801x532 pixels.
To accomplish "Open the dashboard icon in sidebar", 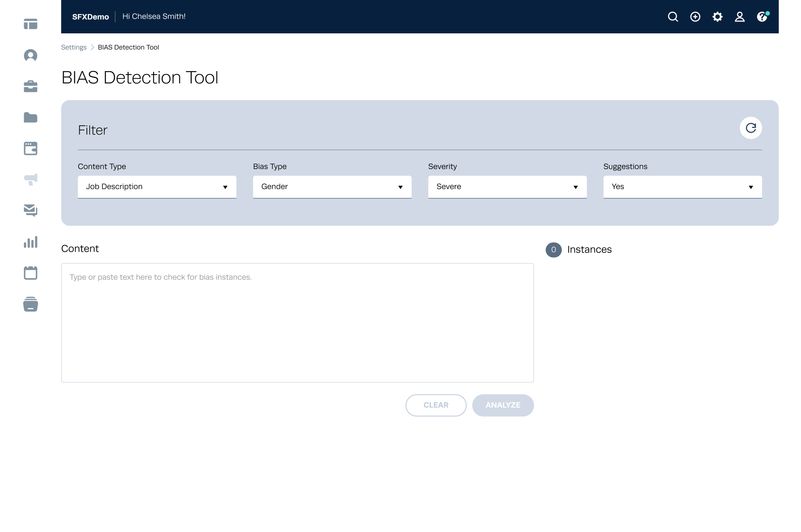I will [30, 24].
